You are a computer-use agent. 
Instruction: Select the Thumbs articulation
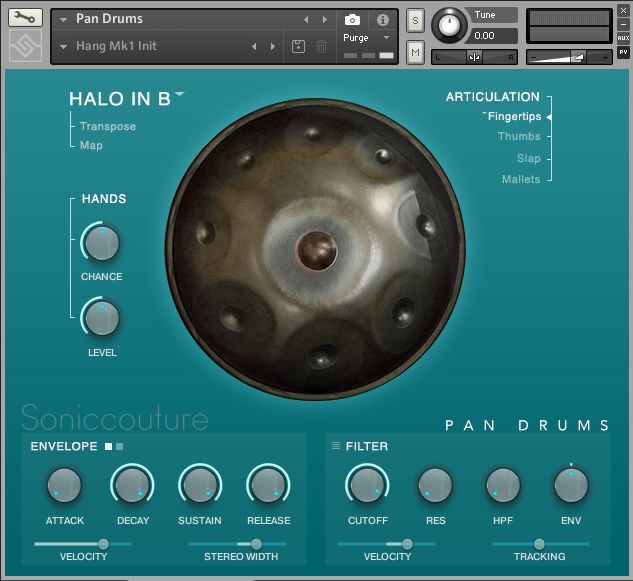click(x=519, y=136)
